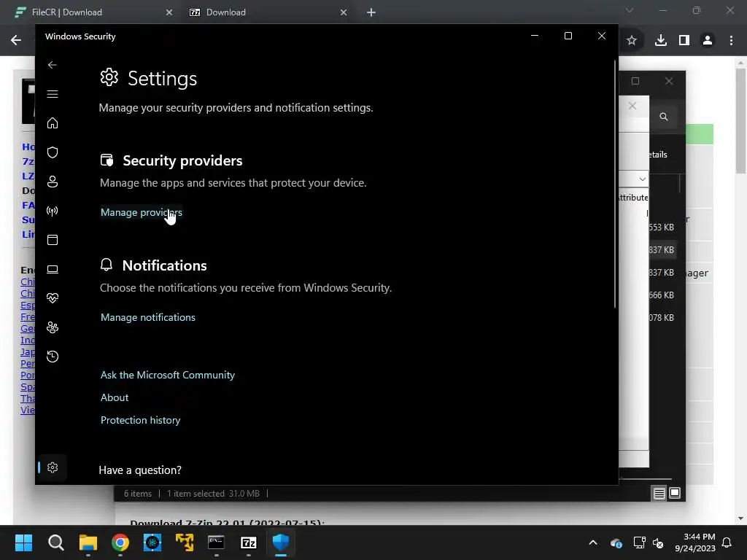Switch File Explorer to details view icon
Viewport: 747px width, 560px height.
[x=659, y=494]
